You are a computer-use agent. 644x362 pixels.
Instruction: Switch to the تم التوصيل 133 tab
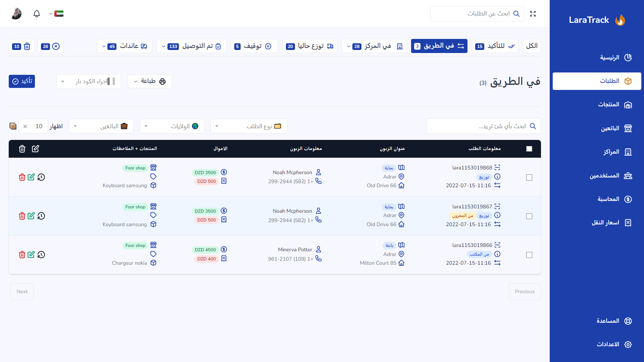coord(191,46)
